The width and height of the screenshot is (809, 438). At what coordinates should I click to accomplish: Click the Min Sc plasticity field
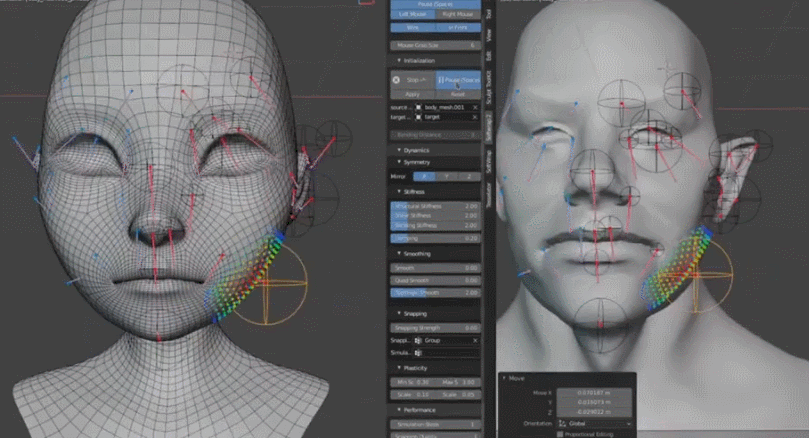point(413,383)
